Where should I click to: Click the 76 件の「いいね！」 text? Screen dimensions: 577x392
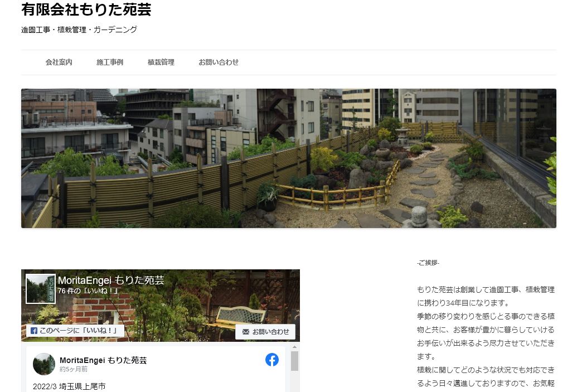pos(88,291)
